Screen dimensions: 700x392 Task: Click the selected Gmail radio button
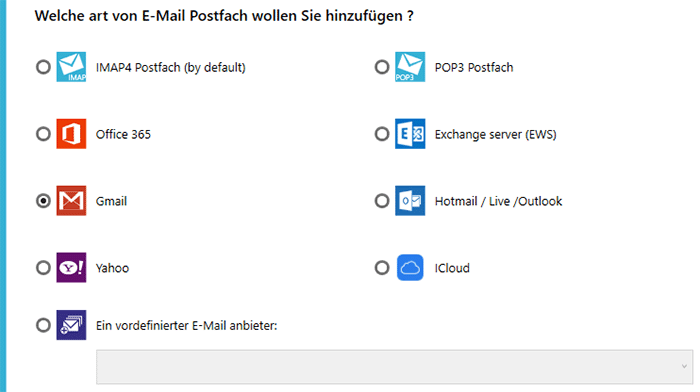pyautogui.click(x=43, y=201)
